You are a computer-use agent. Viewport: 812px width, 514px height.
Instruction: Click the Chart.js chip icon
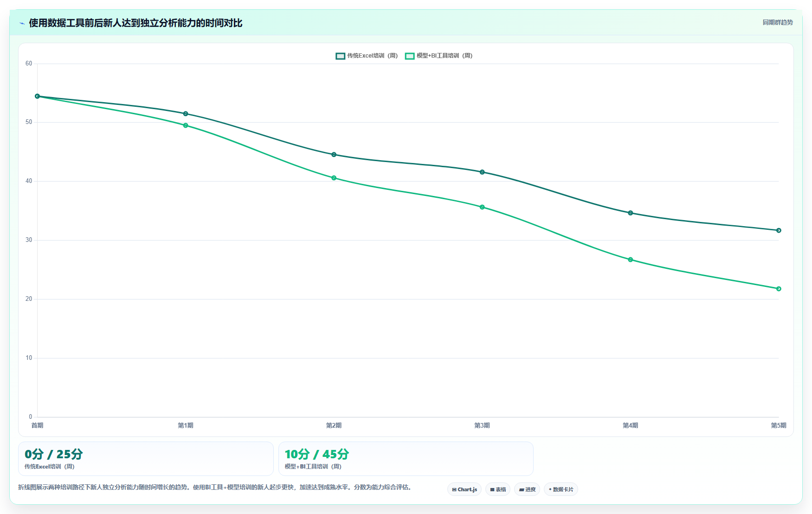click(x=454, y=489)
